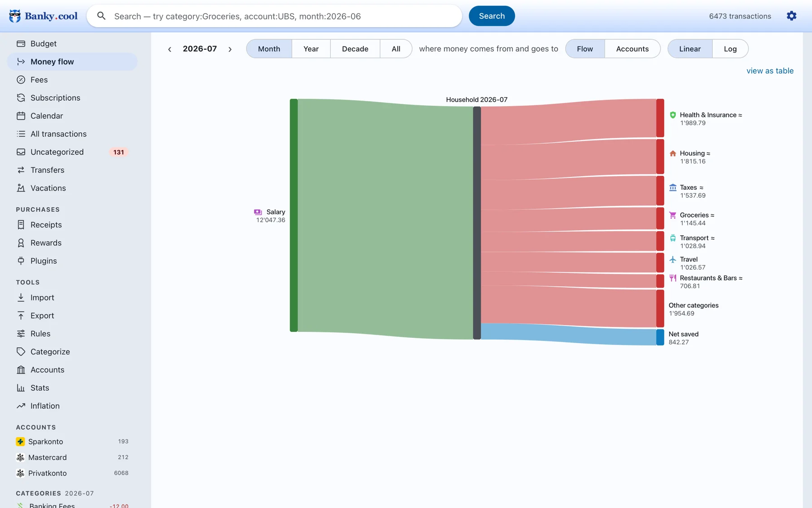Click the Mastercard account icon
The height and width of the screenshot is (508, 812).
[20, 457]
